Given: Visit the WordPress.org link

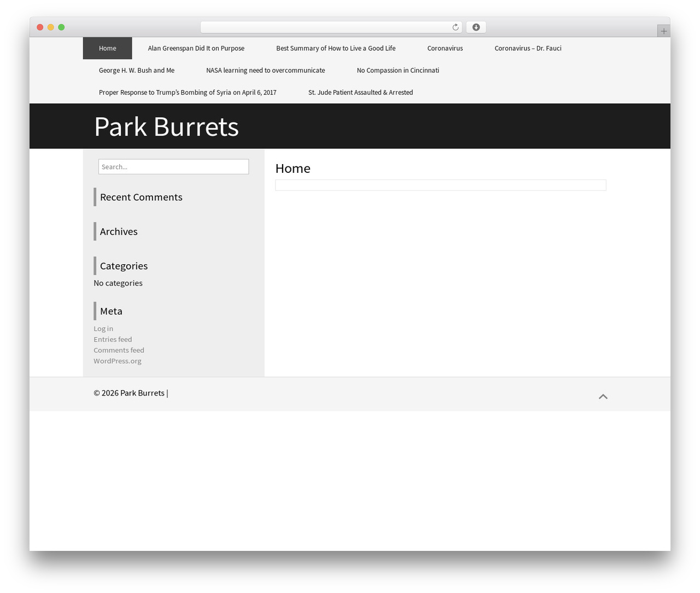Looking at the screenshot, I should pos(118,361).
